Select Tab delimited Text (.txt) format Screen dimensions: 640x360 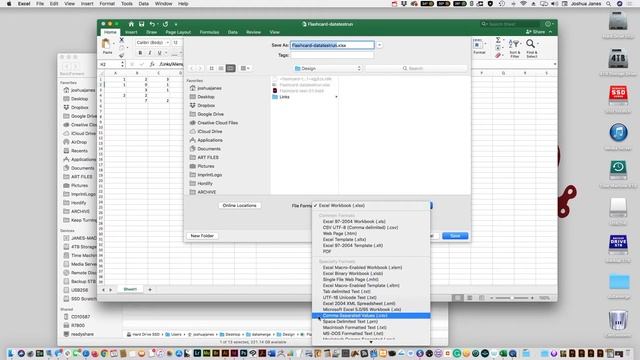pyautogui.click(x=346, y=291)
